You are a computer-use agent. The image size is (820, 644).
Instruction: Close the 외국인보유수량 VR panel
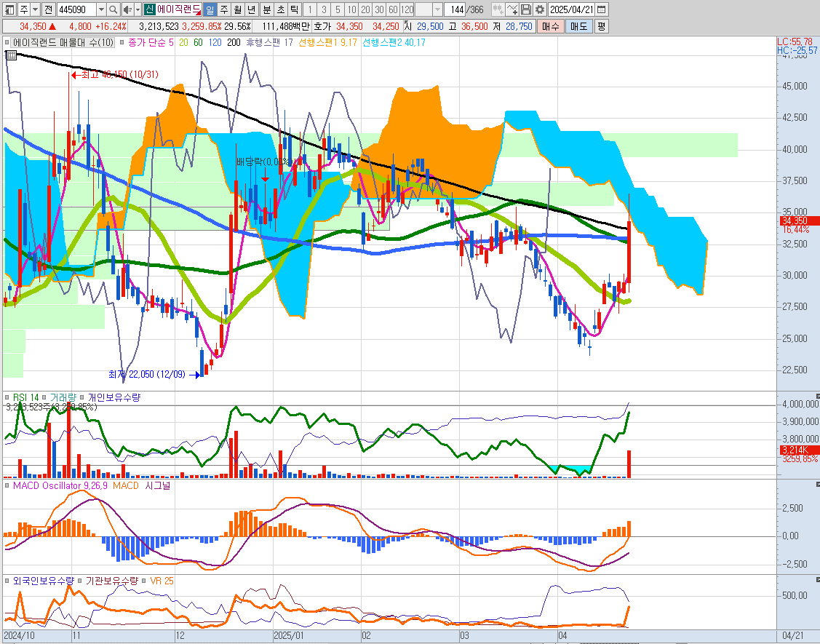coord(817,580)
